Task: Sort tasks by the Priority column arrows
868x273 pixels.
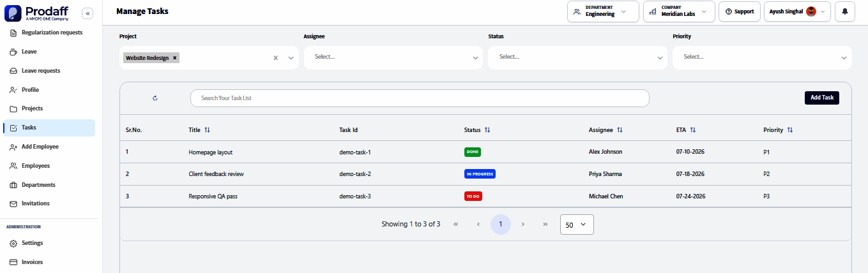Action: pyautogui.click(x=790, y=130)
